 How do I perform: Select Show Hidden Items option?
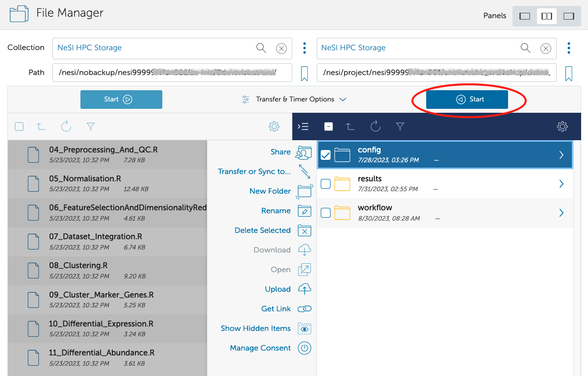256,328
